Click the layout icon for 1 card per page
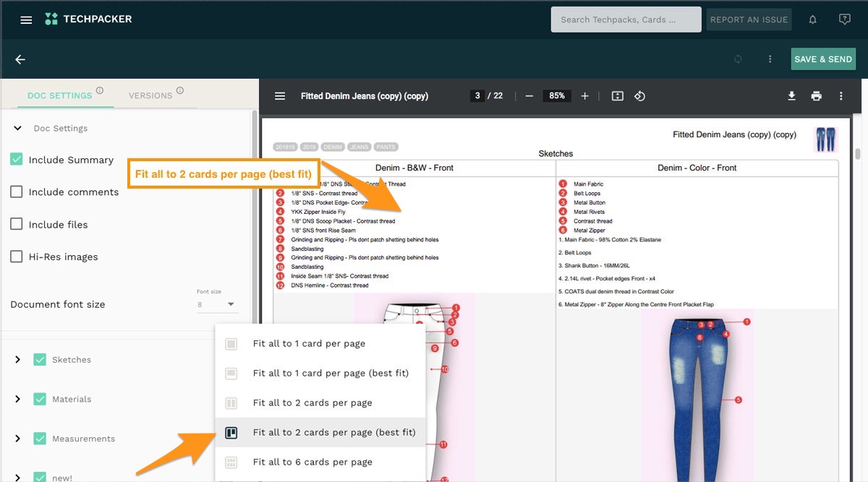868x482 pixels. click(231, 344)
